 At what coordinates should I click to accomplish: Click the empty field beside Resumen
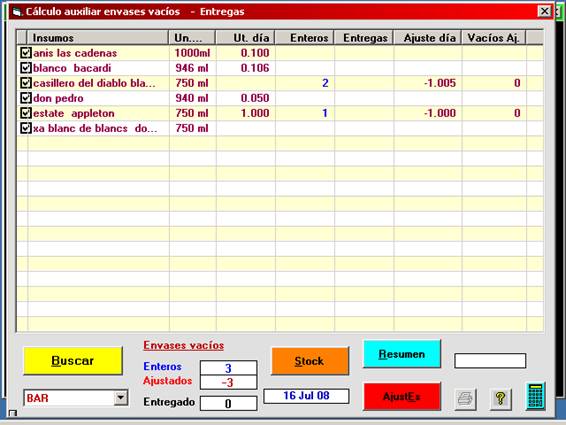click(490, 361)
